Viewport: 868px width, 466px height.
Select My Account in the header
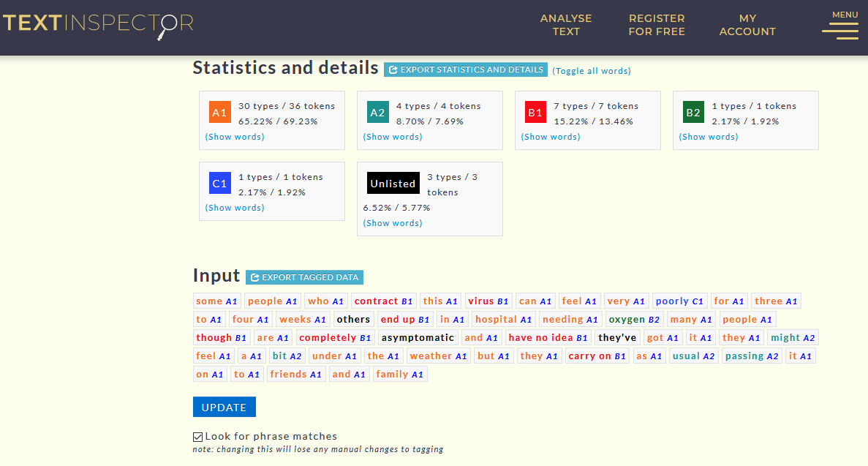pos(747,25)
